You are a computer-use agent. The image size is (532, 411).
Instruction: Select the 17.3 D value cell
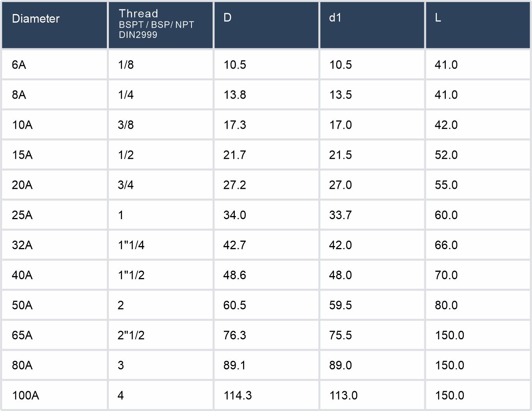[x=235, y=125]
